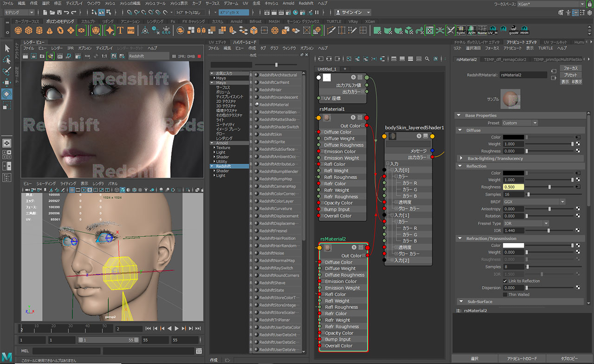Switch to the スカルプト shelf tab
This screenshot has width=594, height=364.
pos(88,21)
